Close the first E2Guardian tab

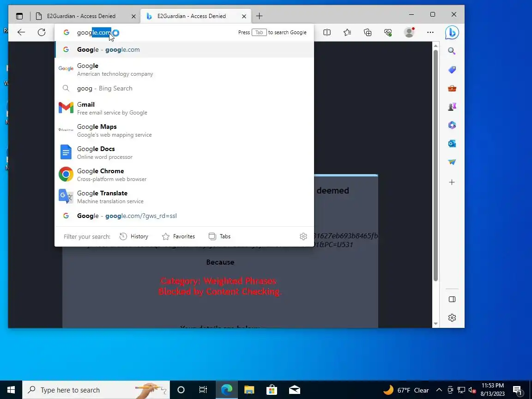[x=133, y=16]
